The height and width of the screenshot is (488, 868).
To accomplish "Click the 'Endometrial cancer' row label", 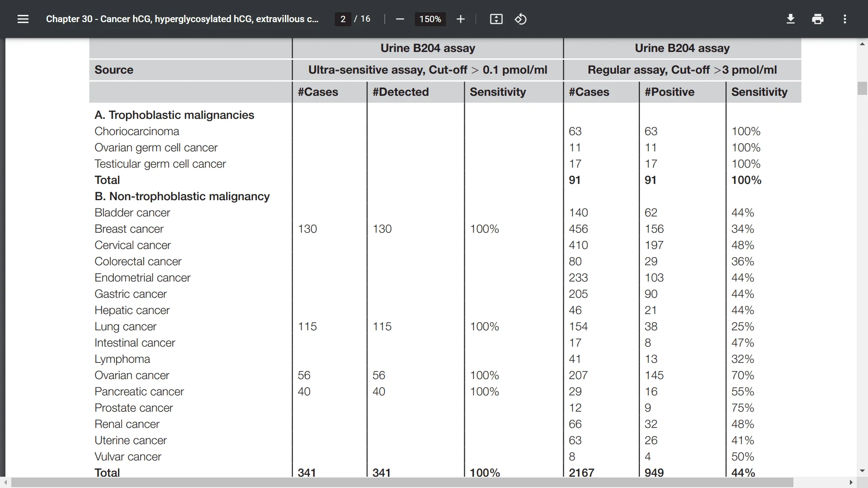I will 142,277.
